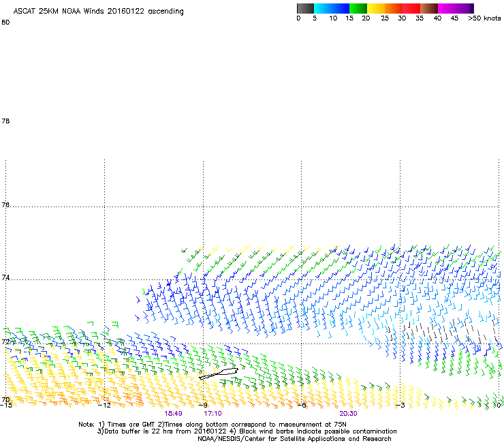The width and height of the screenshot is (504, 443).
Task: Click the gray 0–5 knots legend segment
Action: click(305, 8)
